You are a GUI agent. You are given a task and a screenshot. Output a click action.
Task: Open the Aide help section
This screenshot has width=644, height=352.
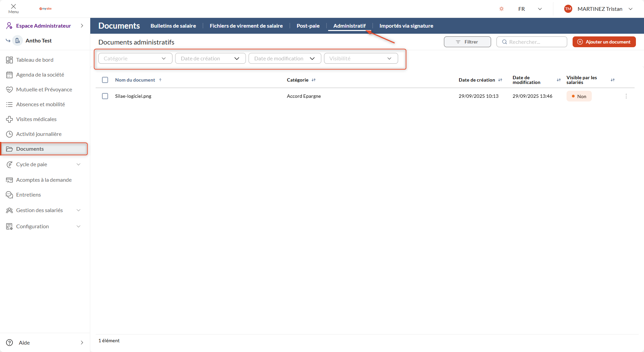click(24, 342)
